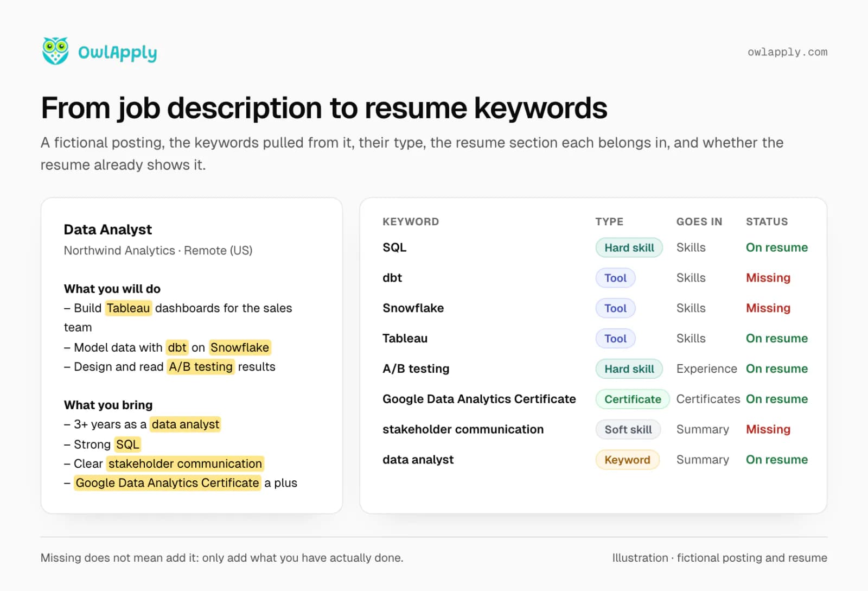Click the OwlApply owl logo icon
The height and width of the screenshot is (591, 868).
pos(55,51)
